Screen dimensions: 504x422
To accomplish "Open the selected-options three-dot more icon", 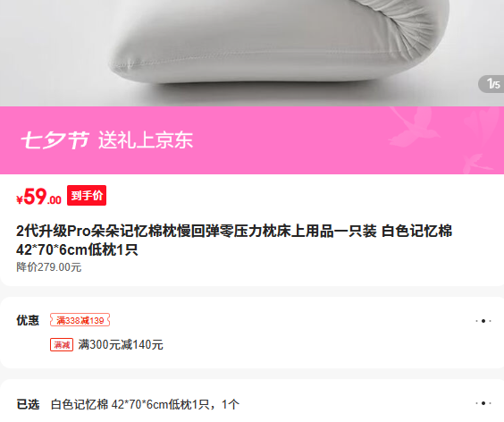I will click(483, 403).
